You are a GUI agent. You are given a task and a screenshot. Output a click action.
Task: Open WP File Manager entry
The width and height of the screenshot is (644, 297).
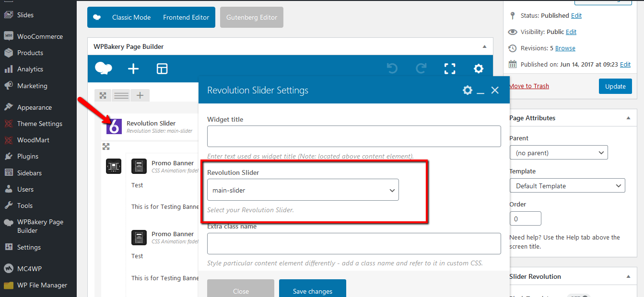tap(42, 285)
